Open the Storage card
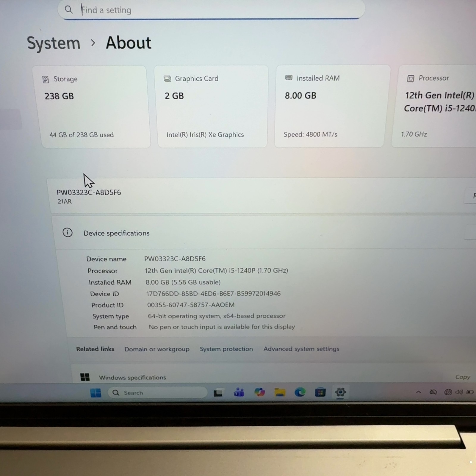This screenshot has height=476, width=476. tap(92, 107)
